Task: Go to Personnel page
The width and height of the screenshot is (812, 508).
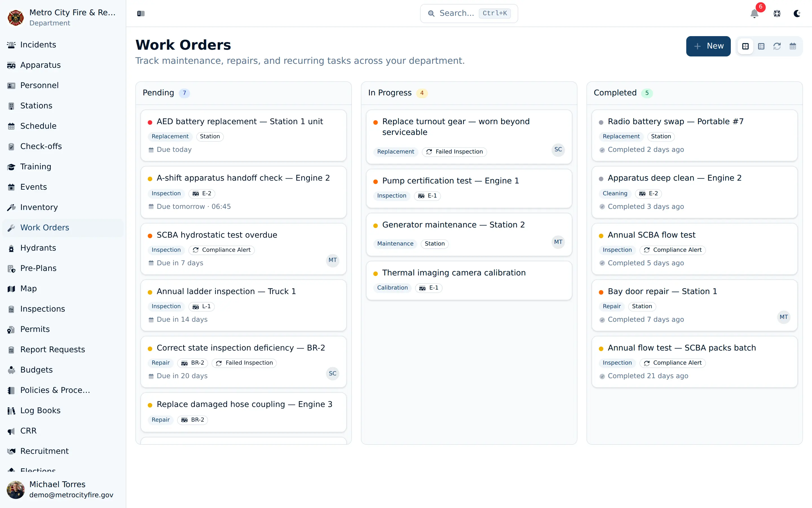Action: pos(63,85)
